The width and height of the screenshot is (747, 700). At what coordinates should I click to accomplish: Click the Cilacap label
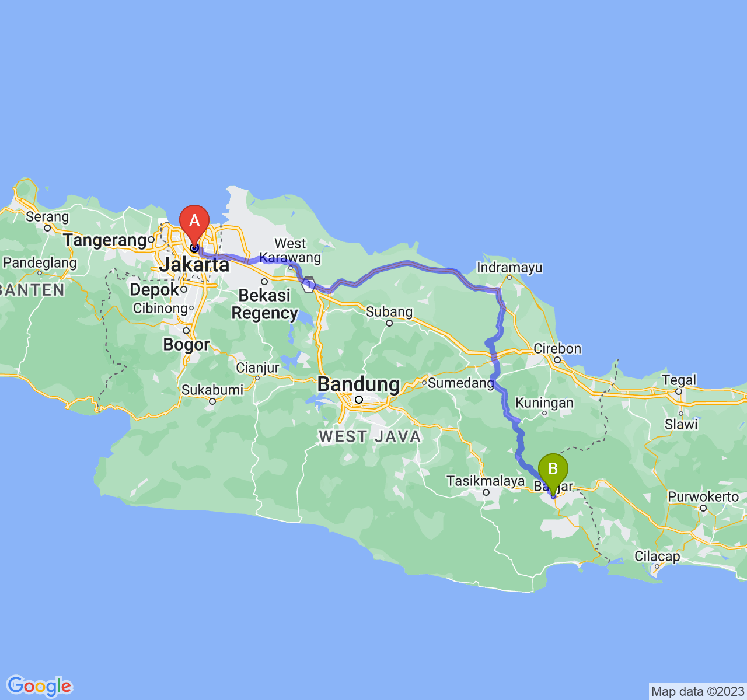(657, 556)
